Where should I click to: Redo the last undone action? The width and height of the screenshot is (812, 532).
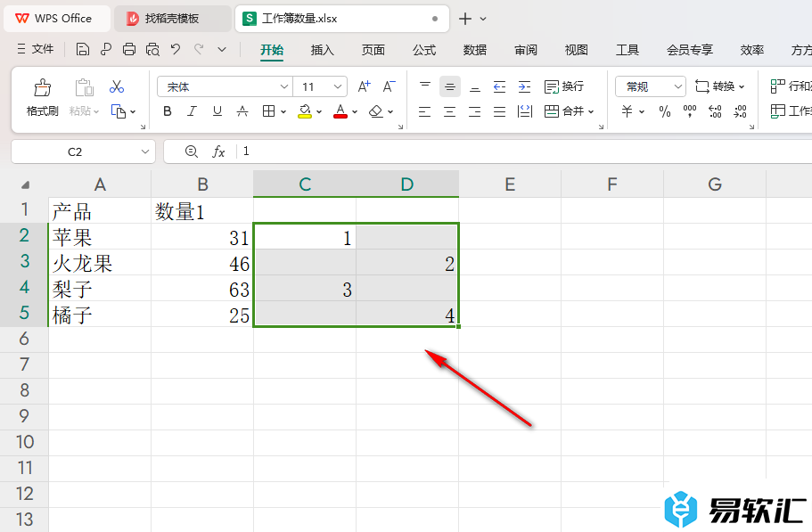tap(199, 50)
